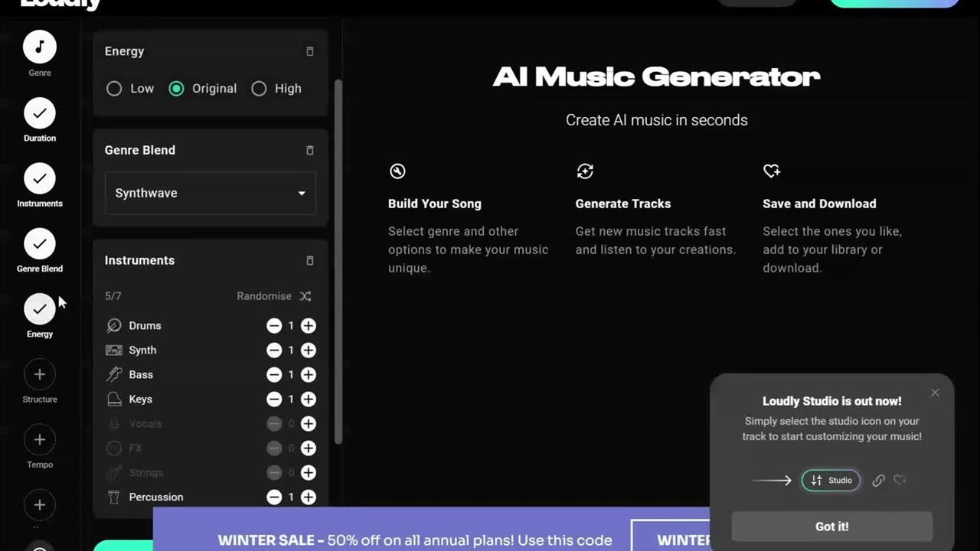Click the settings panel vertical scrollbar

point(338,260)
